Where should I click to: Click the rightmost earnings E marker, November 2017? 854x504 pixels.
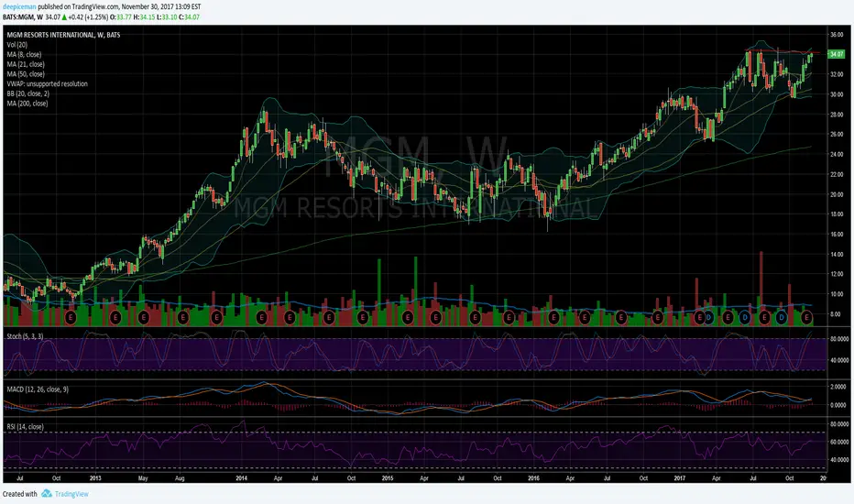[806, 317]
